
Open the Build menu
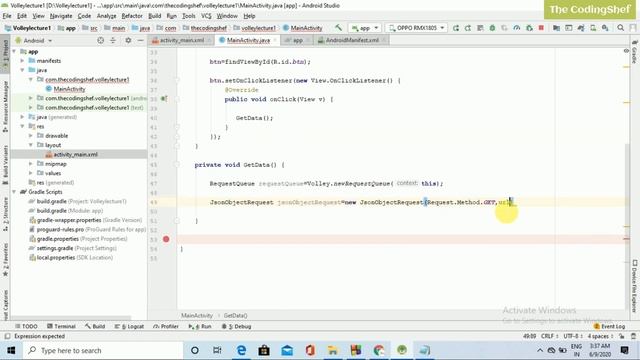coord(154,16)
